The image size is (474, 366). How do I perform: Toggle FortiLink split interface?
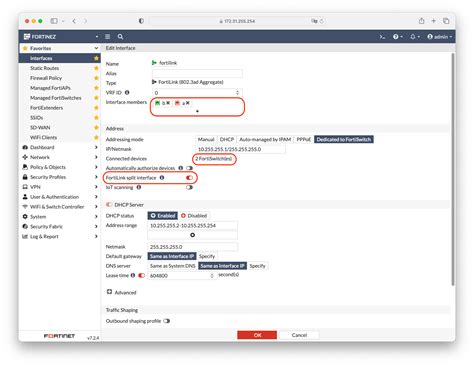tap(189, 178)
